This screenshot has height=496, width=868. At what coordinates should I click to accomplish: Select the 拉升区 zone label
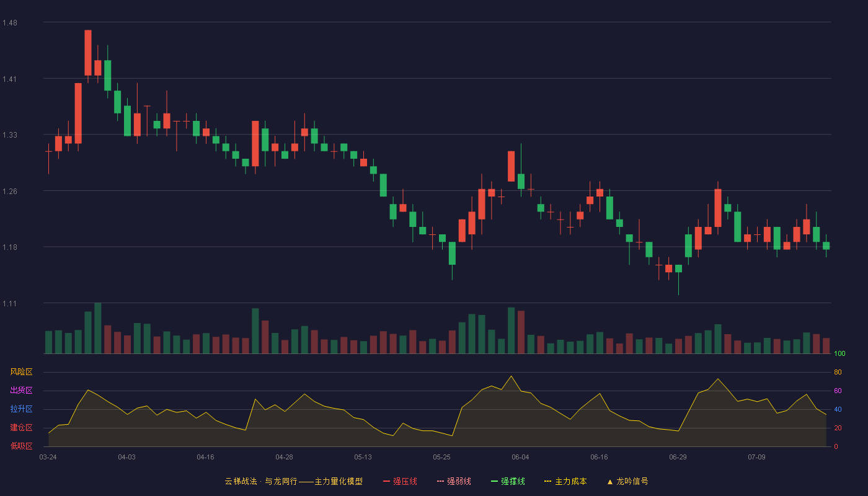click(22, 409)
